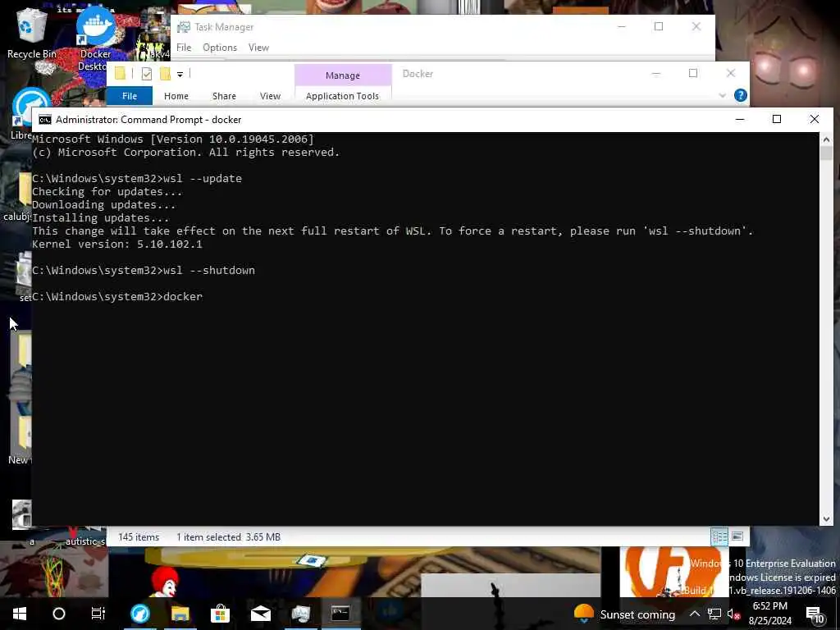Select the Manage contextual tab
Image resolution: width=840 pixels, height=630 pixels.
(x=343, y=75)
